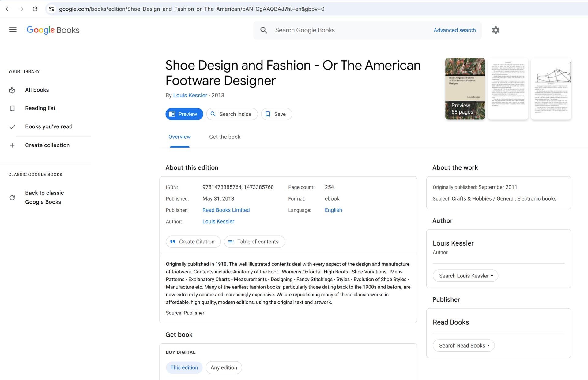Open the Reading list
The image size is (588, 380).
pos(40,108)
